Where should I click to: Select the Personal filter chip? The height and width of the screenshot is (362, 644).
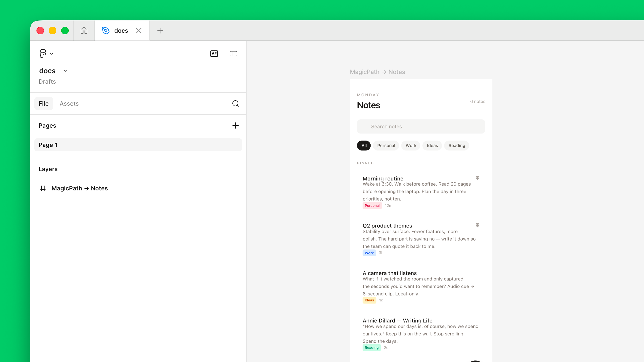coord(386,146)
